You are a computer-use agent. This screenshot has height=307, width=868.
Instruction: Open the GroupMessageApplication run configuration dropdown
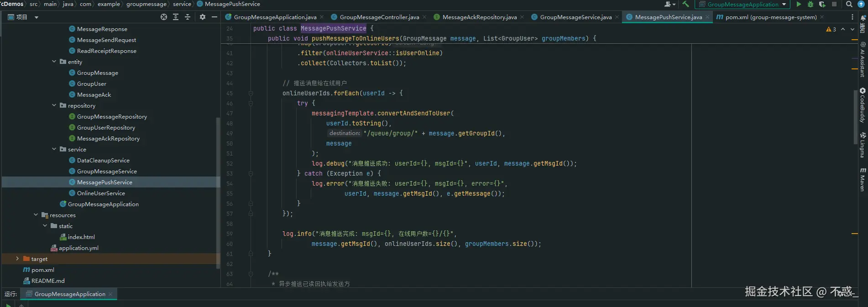point(743,4)
